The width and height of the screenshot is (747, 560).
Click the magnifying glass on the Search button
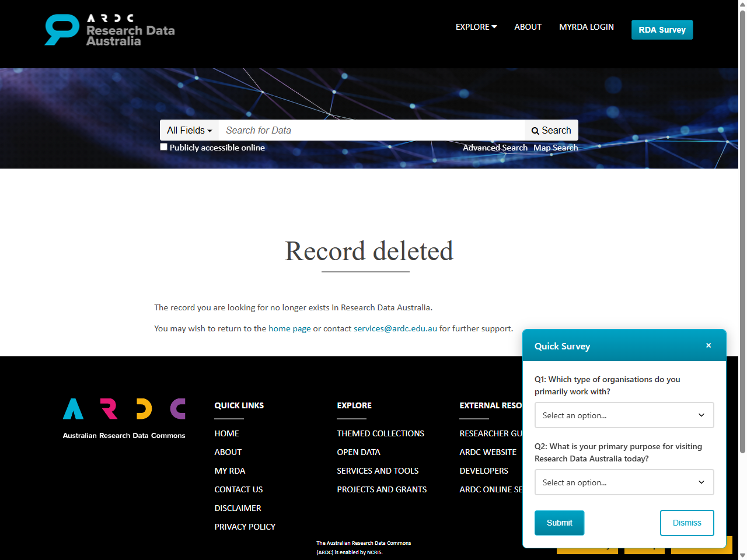click(x=536, y=130)
